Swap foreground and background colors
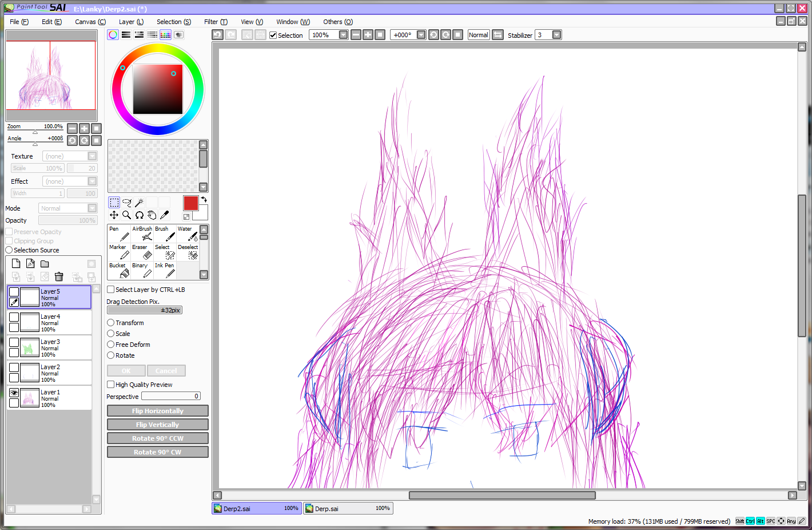812x530 pixels. pos(204,199)
